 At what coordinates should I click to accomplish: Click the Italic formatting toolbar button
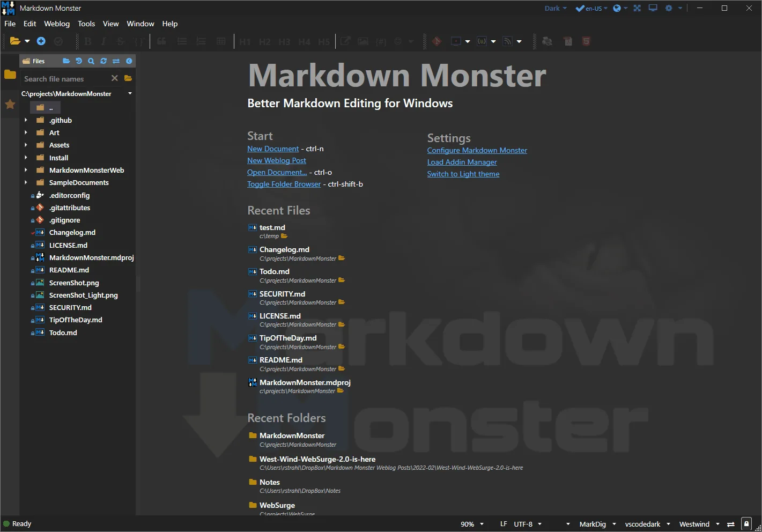(103, 41)
